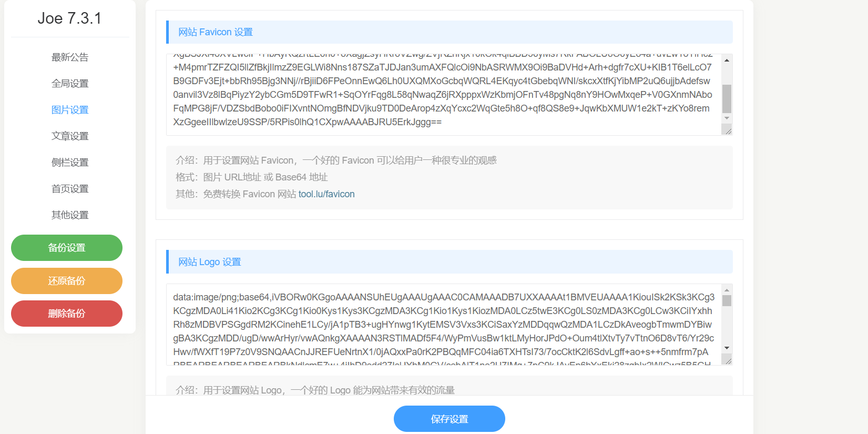Click the Logo text area resize handle
Viewport: 868px width, 434px height.
pos(727,360)
